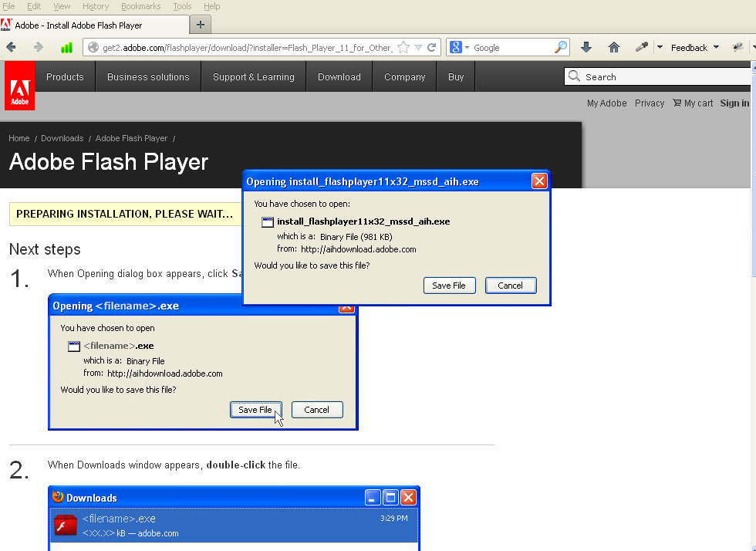This screenshot has height=551, width=756.
Task: Click Cancel in the install_flashplayer dialog
Action: (511, 286)
